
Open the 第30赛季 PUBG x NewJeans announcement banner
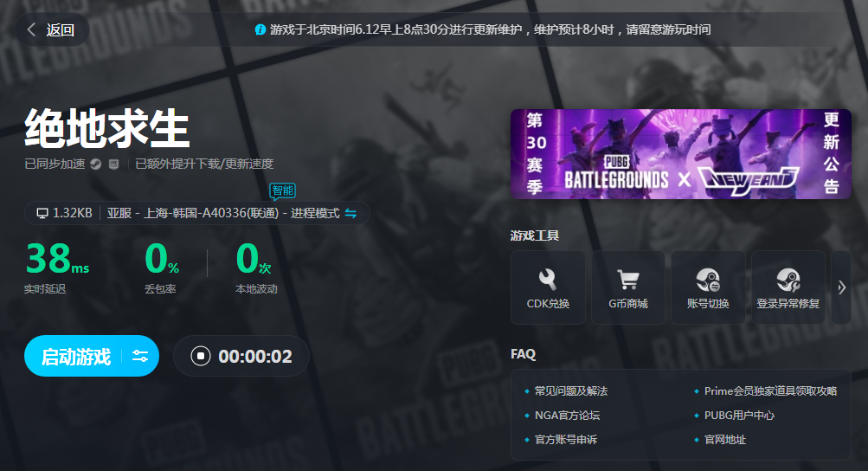coord(680,153)
